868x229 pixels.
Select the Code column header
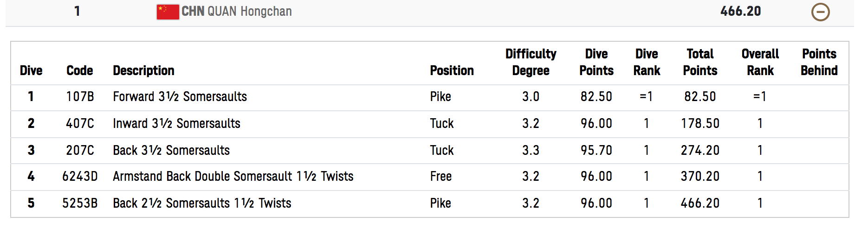(x=80, y=70)
